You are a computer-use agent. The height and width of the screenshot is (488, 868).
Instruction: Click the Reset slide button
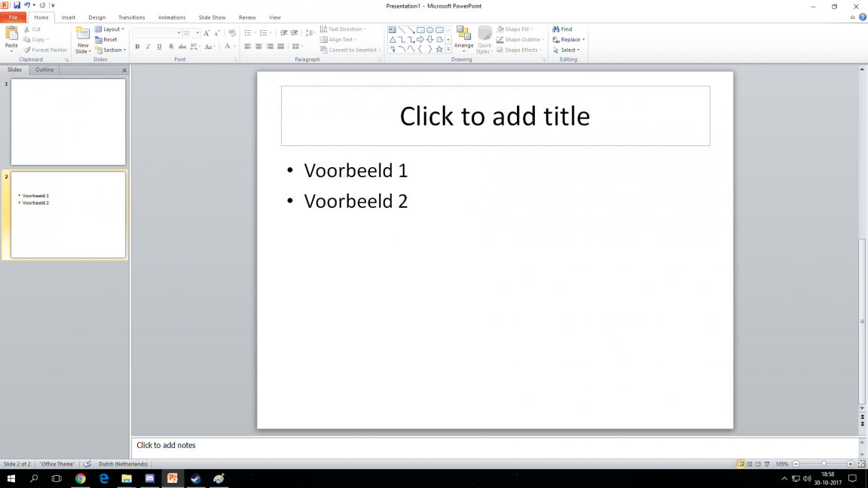point(106,40)
